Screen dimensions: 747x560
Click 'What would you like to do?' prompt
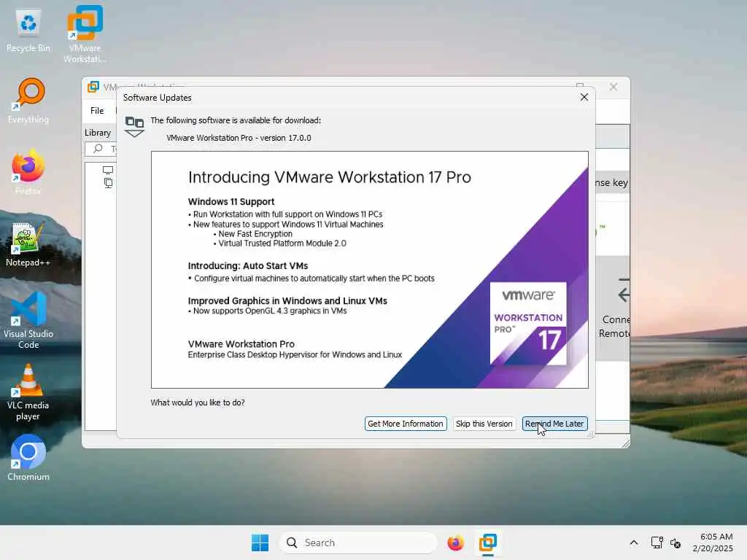click(x=198, y=402)
